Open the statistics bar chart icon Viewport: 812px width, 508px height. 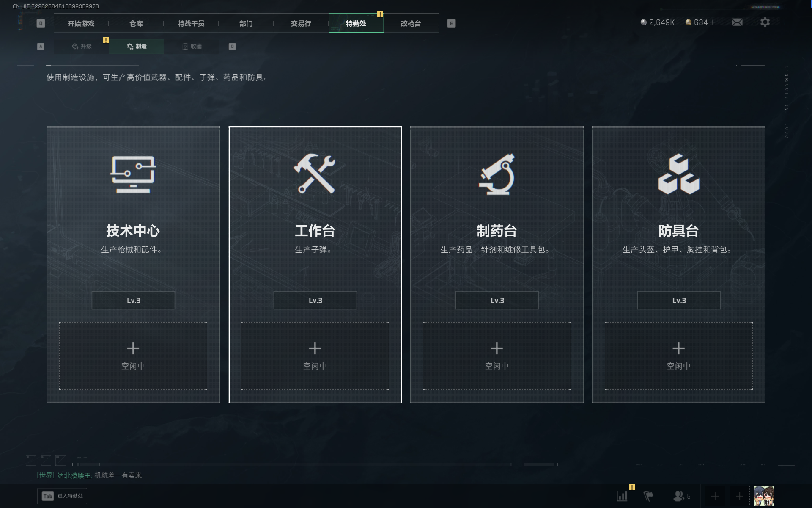[622, 496]
